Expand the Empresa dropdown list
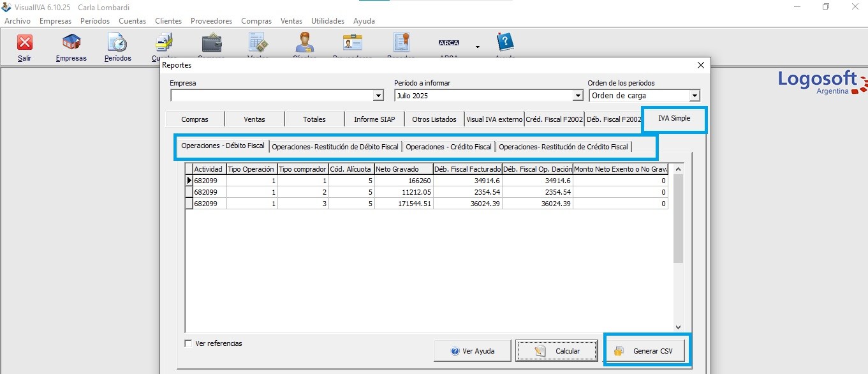This screenshot has height=374, width=868. pyautogui.click(x=378, y=96)
